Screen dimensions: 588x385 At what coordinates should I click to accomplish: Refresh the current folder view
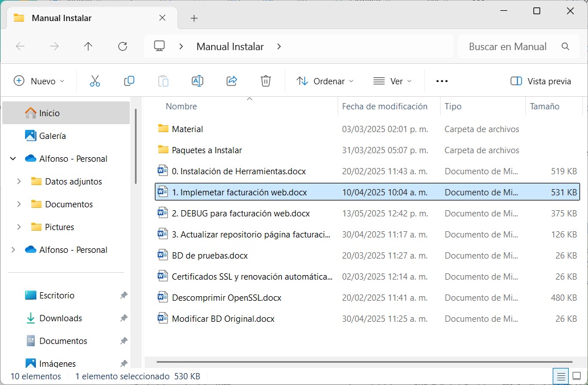(122, 47)
